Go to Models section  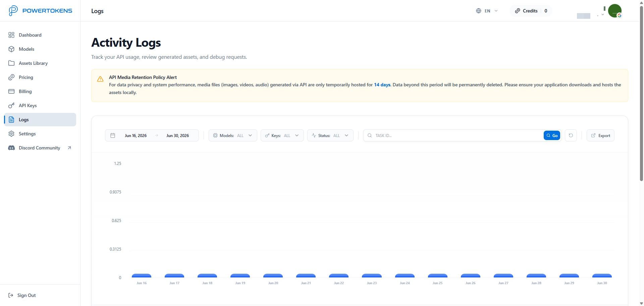coord(40,49)
